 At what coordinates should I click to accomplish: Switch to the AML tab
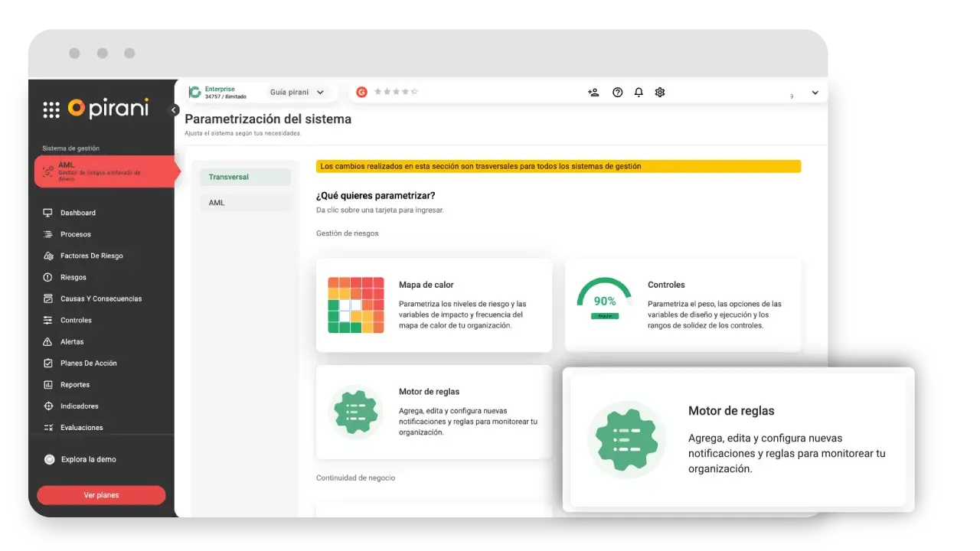(x=245, y=203)
